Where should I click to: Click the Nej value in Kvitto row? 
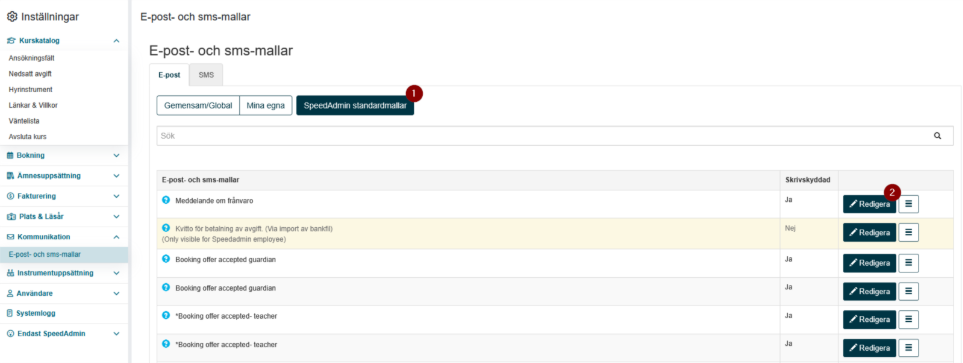(790, 228)
